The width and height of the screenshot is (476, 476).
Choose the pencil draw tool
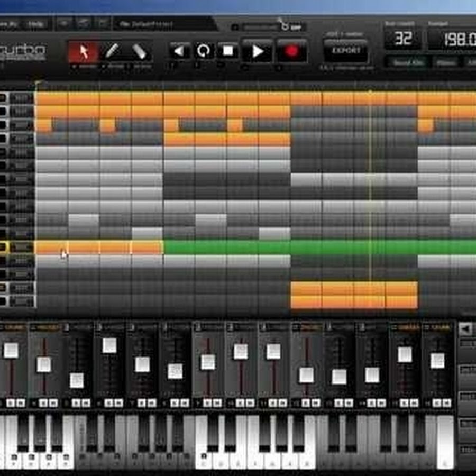pos(111,52)
